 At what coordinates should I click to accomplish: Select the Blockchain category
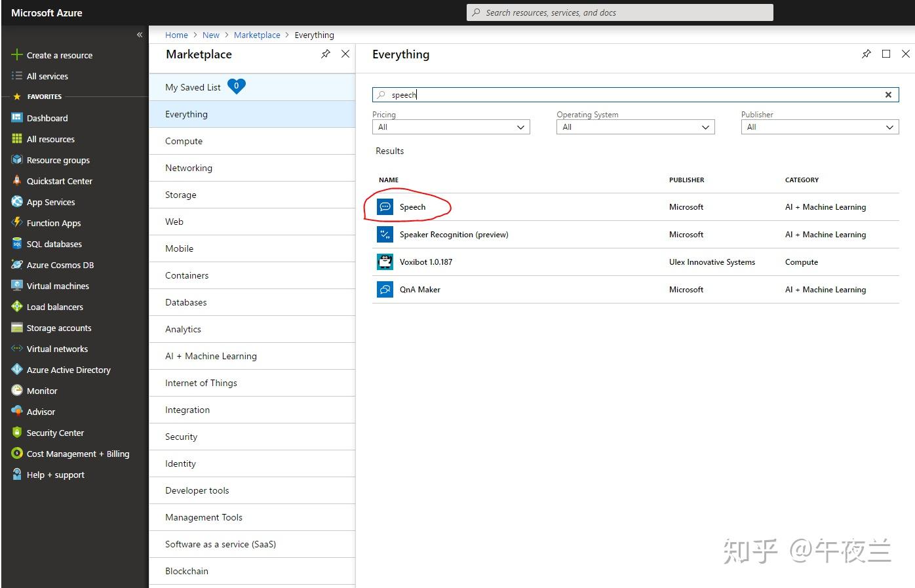click(252, 571)
